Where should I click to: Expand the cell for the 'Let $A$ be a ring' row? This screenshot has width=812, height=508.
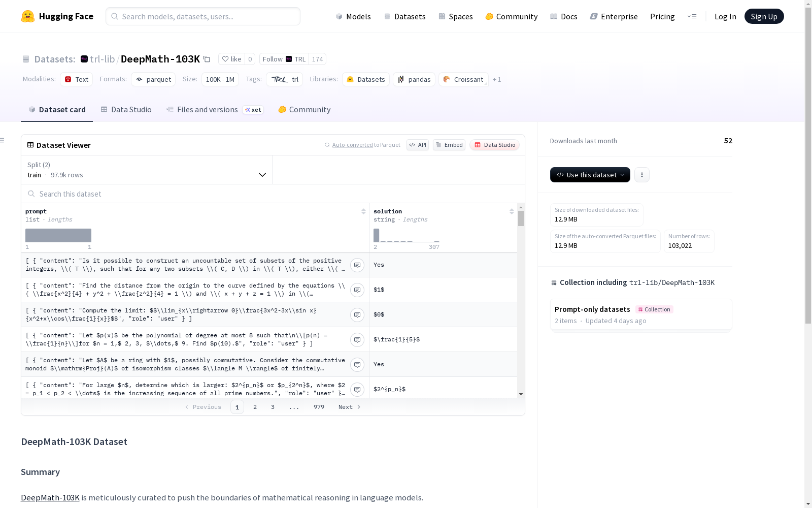(357, 365)
